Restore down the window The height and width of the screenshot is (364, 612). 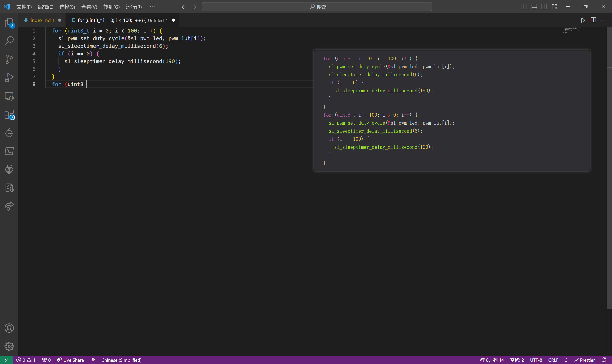click(x=585, y=7)
